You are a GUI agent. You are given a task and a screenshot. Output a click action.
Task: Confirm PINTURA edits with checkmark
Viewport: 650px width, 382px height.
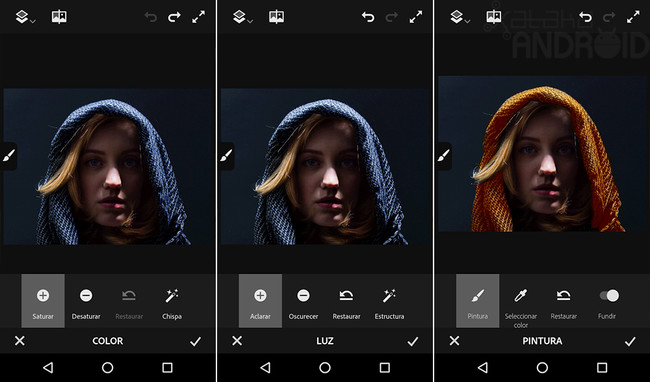630,341
